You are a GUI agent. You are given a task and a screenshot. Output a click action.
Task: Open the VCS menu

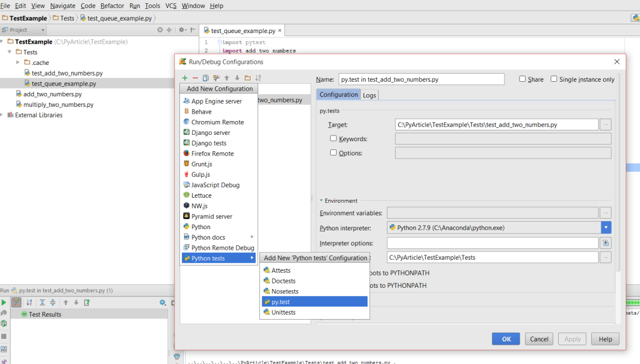171,6
